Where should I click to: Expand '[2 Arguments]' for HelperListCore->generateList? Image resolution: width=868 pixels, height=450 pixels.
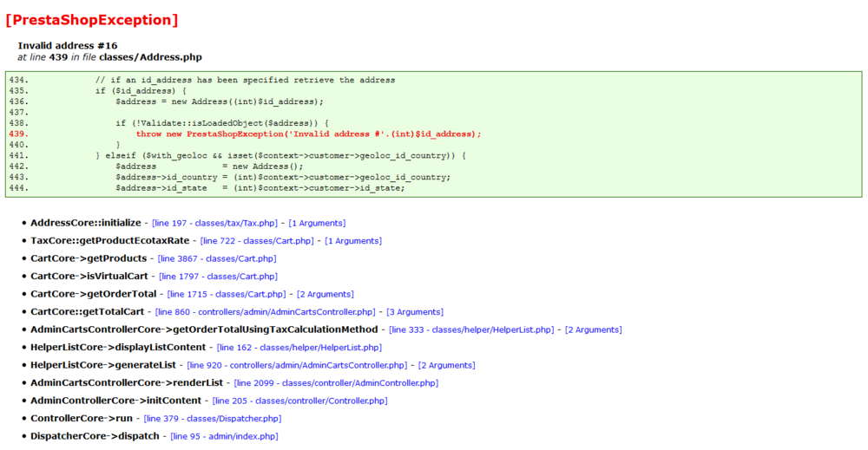tap(447, 365)
